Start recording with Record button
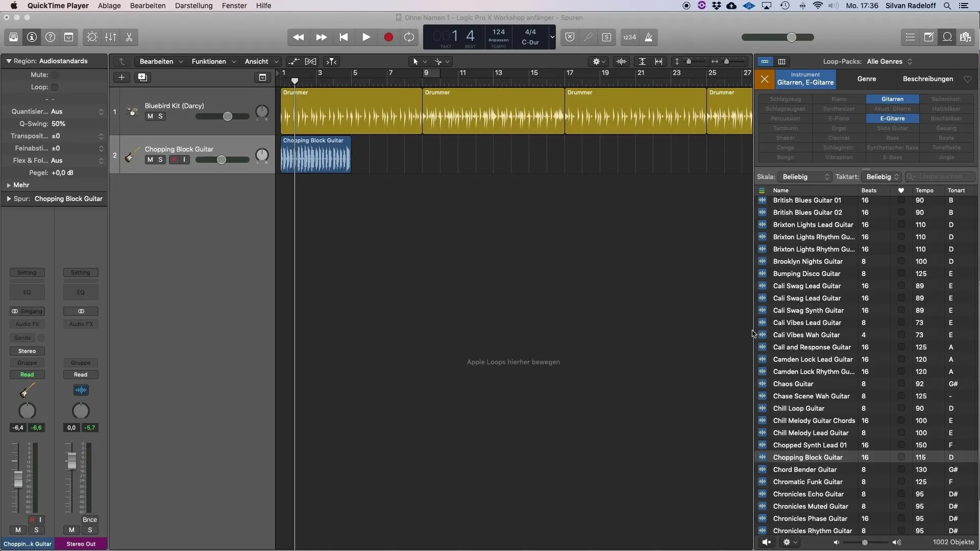Image resolution: width=980 pixels, height=551 pixels. [388, 37]
